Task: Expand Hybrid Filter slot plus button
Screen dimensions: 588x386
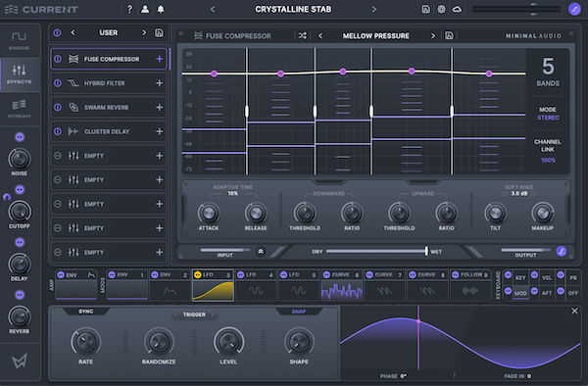Action: 160,83
